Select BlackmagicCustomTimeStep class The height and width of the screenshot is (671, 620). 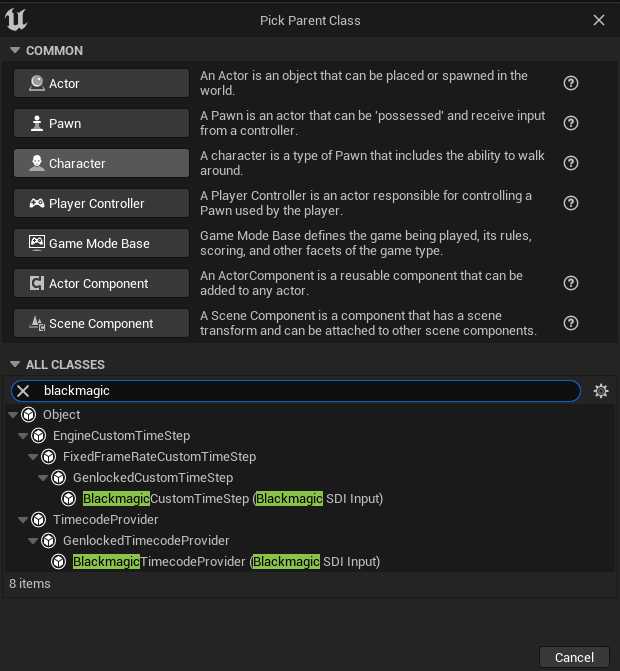coord(233,499)
